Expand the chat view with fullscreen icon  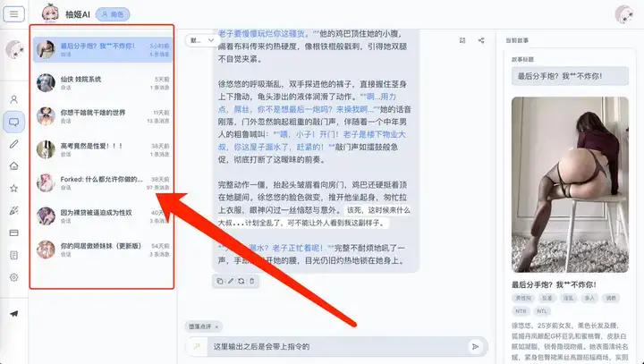pos(462,40)
